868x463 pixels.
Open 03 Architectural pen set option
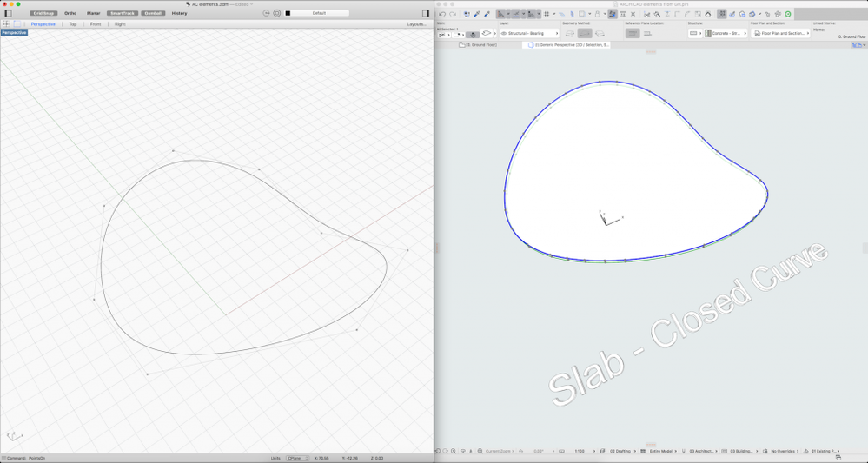pos(700,452)
